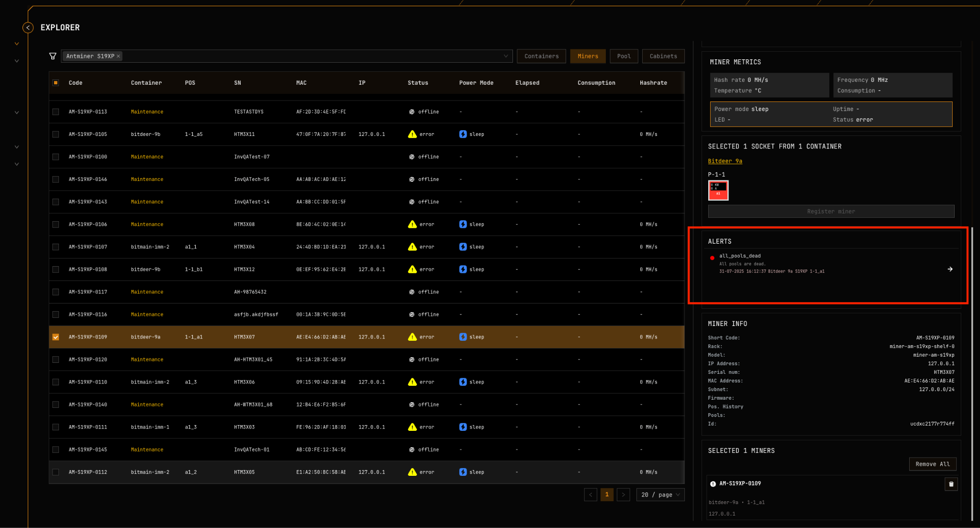This screenshot has width=980, height=528.
Task: Click the info icon beside AM-S19XP-0109 in selections
Action: [713, 483]
